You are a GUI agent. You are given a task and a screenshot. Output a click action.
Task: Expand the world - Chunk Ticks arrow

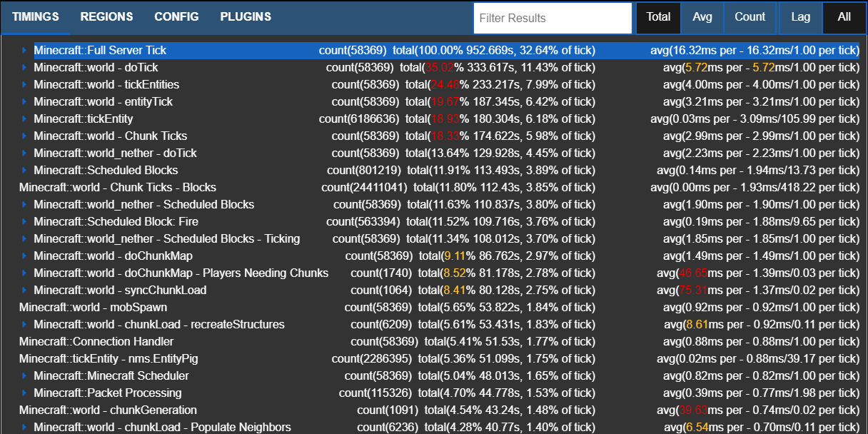pyautogui.click(x=24, y=136)
